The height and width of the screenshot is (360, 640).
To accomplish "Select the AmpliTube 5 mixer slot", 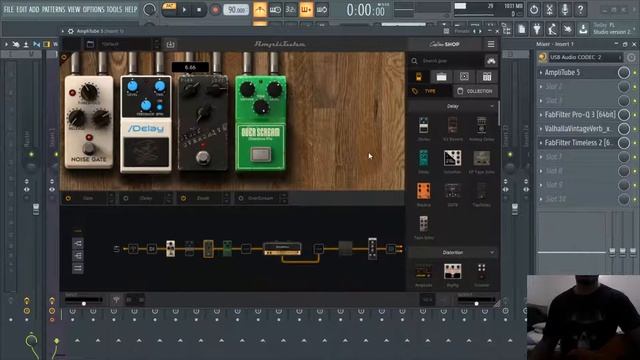I will (578, 73).
